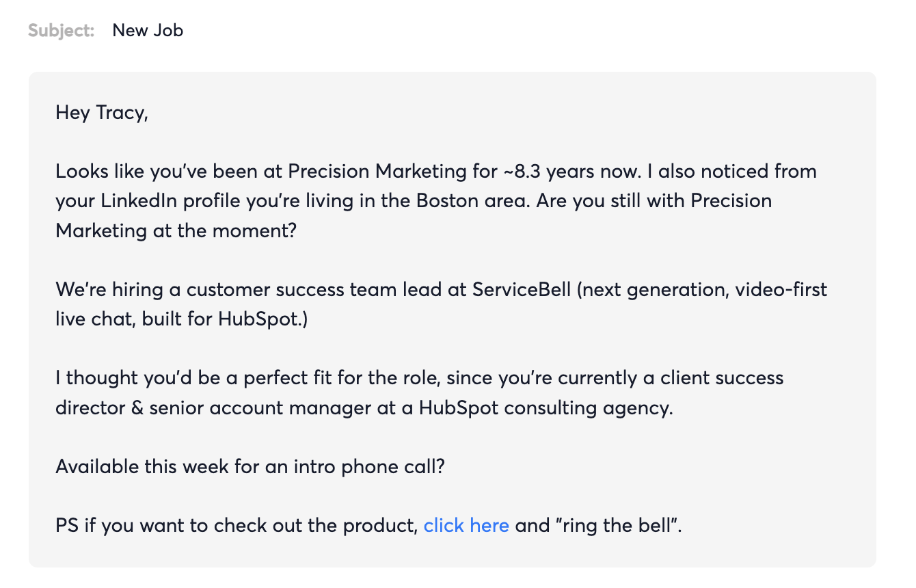Click the "~8.3 years" text in the email
The height and width of the screenshot is (588, 916).
[551, 171]
